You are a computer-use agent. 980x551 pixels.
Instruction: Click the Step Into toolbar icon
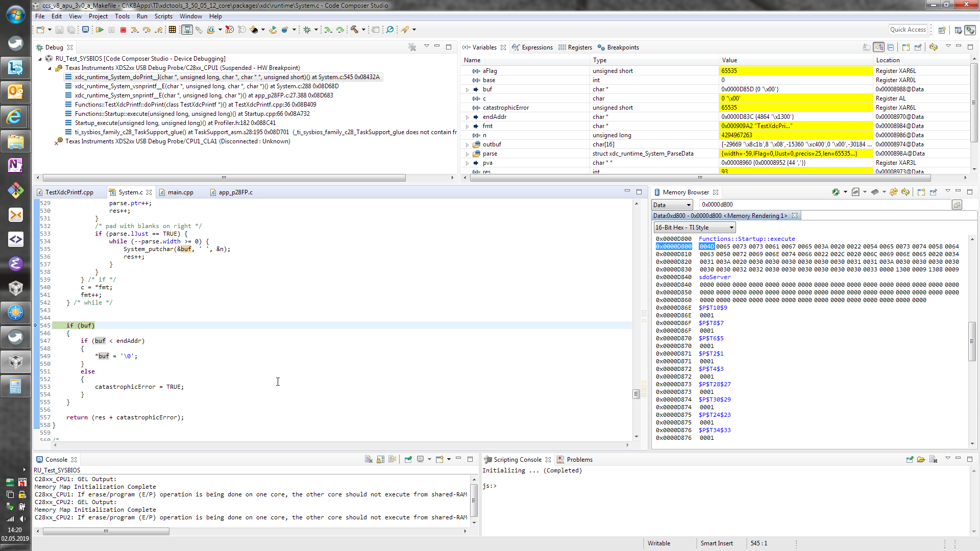(x=135, y=30)
